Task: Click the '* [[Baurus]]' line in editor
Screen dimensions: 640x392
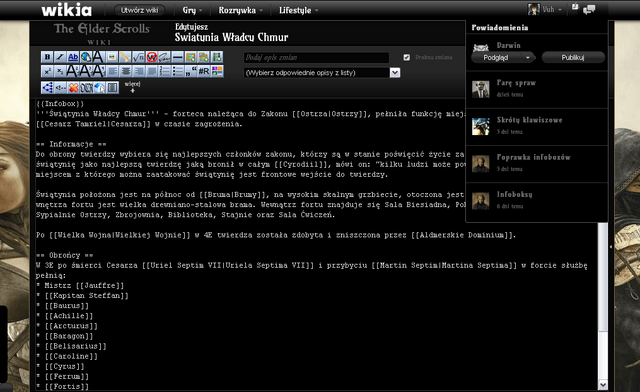Action: pyautogui.click(x=62, y=305)
